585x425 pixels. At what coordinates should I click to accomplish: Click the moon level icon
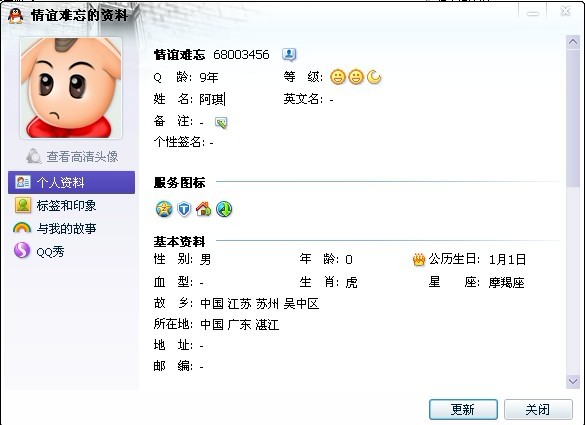click(374, 77)
